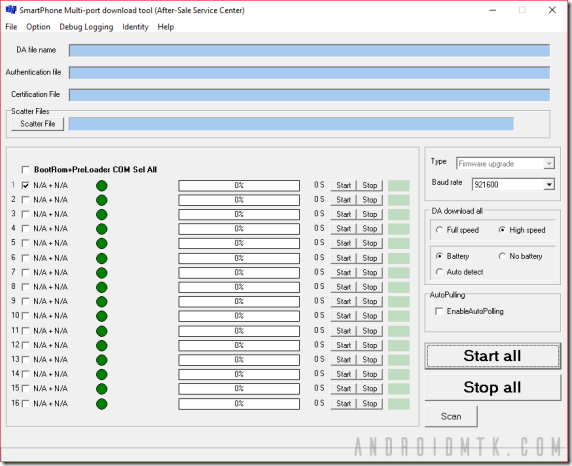Click the green status indicator for port 4
Screen dimensions: 572x466
(102, 229)
